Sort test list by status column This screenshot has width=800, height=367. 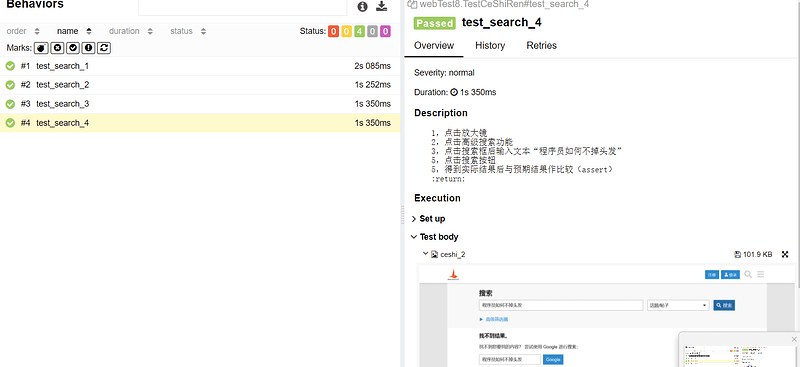tap(188, 31)
